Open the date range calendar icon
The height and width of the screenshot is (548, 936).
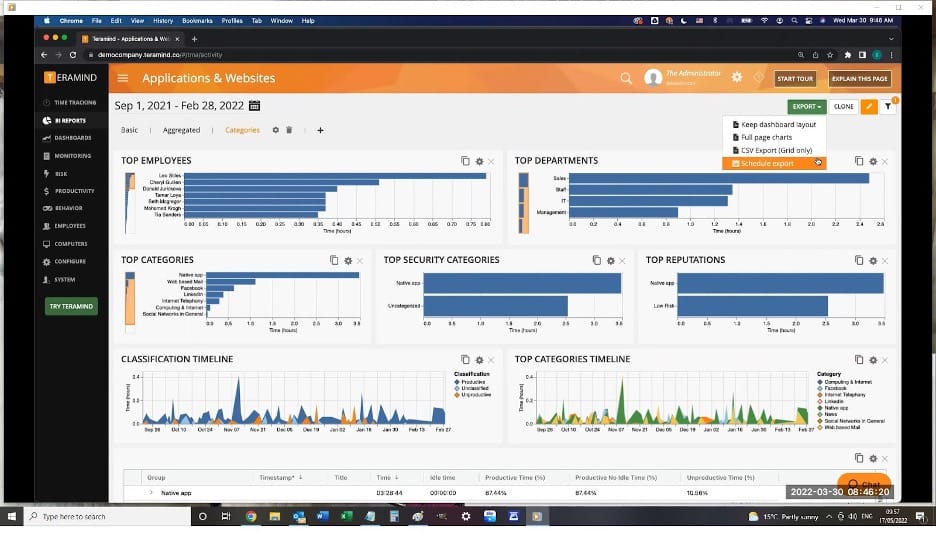(254, 106)
